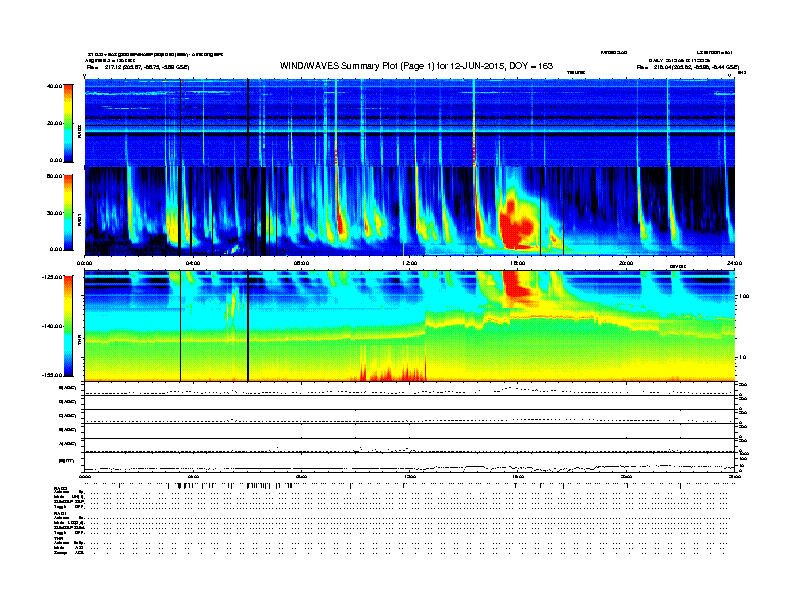Click the red spikes at bottom of TNR panel
Image resolution: width=792 pixels, height=612 pixels.
393,368
